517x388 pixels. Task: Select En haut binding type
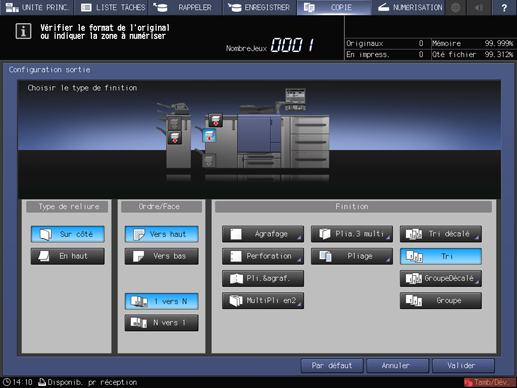tap(68, 256)
